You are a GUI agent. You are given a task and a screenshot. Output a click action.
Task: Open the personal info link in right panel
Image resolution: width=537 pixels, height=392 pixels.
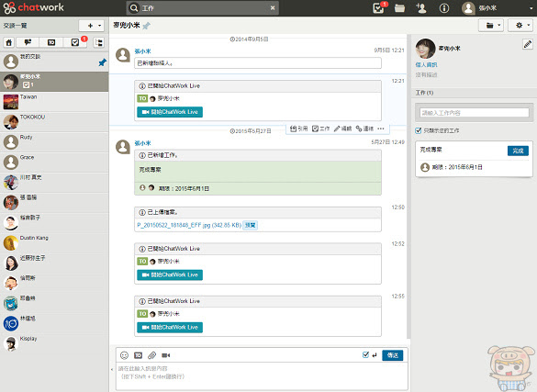426,64
